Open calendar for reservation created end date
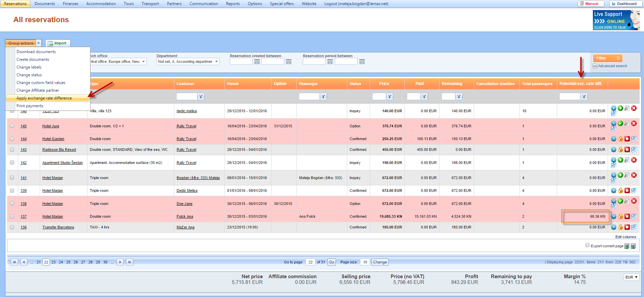644x297 pixels. [x=289, y=61]
